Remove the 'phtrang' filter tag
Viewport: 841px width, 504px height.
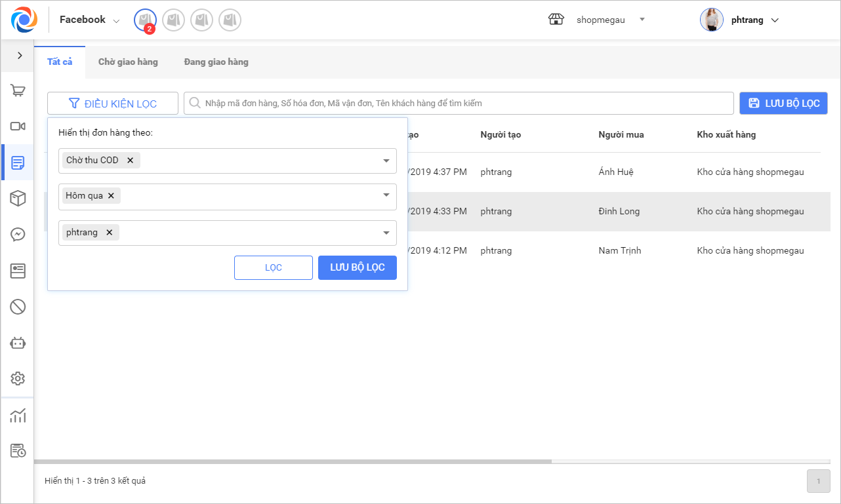point(109,233)
